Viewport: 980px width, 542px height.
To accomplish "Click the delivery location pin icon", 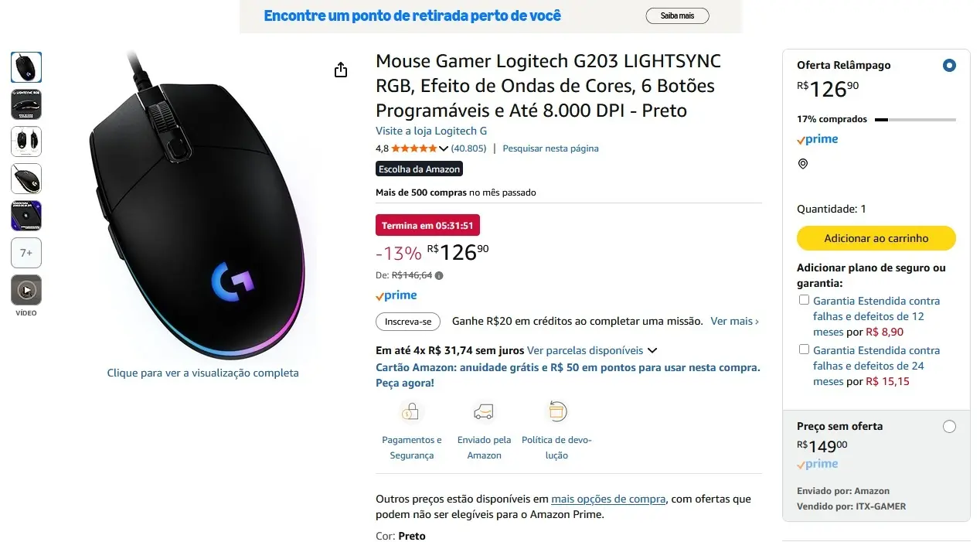I will tap(802, 164).
